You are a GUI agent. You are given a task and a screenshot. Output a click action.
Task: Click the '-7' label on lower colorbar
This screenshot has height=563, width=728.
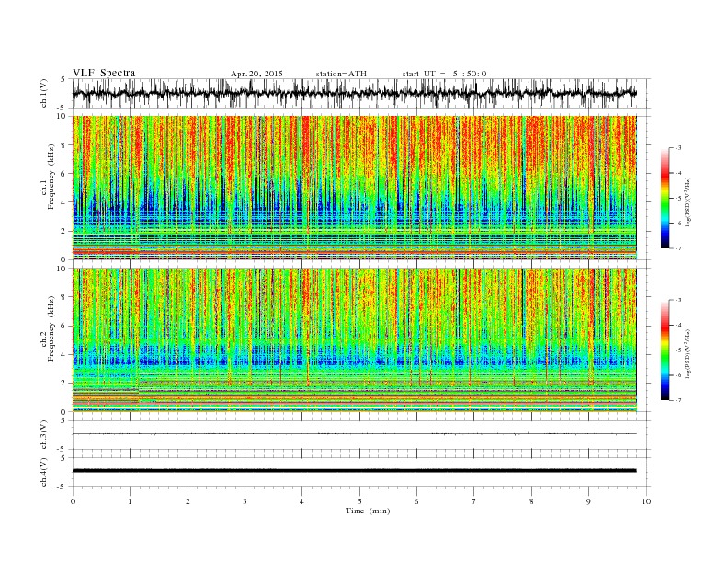click(x=677, y=400)
